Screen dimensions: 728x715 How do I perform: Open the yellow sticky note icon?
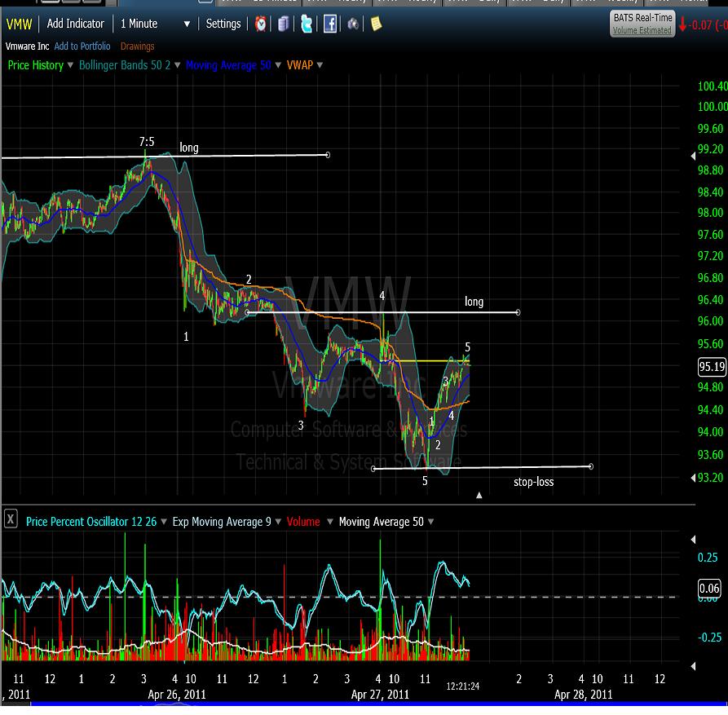tap(376, 24)
